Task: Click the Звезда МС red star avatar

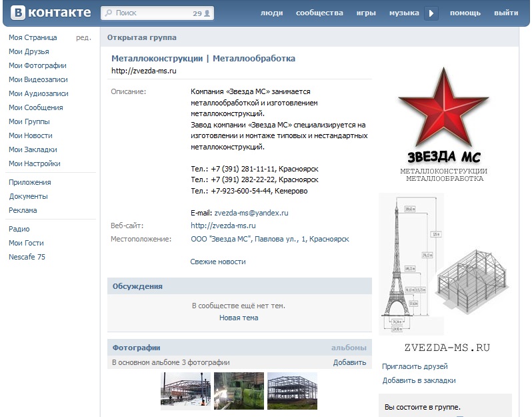Action: click(444, 108)
